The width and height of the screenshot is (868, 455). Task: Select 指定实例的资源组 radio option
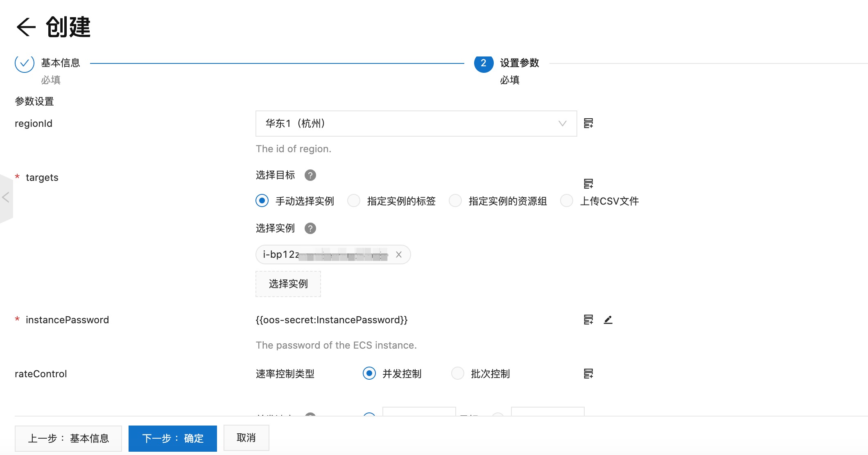pyautogui.click(x=455, y=200)
